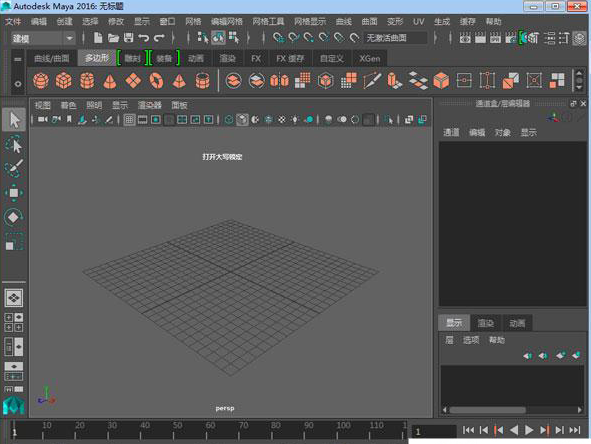Activate the Rotate tool
Screen dimensions: 591x444
[14, 217]
